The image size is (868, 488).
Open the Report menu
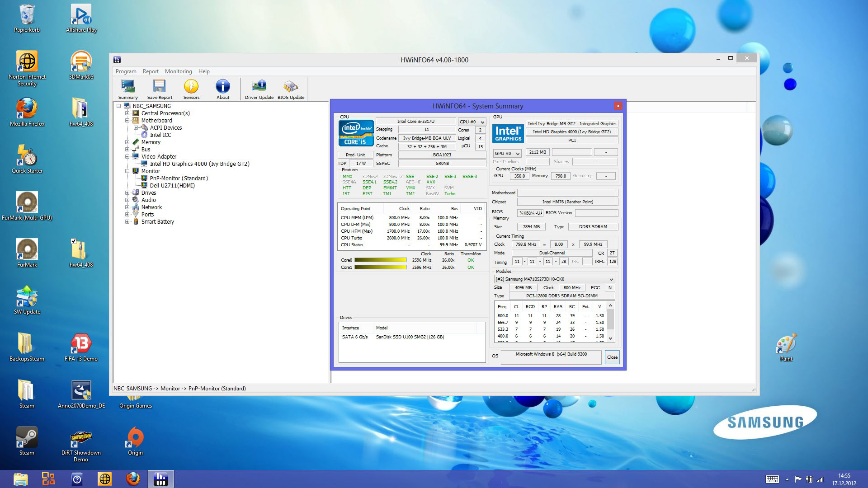[151, 71]
